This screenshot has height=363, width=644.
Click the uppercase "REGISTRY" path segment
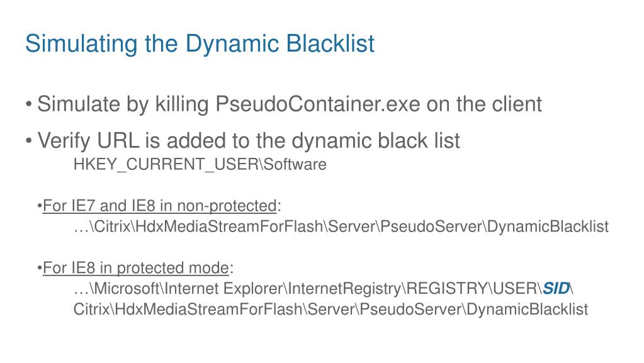click(x=446, y=288)
